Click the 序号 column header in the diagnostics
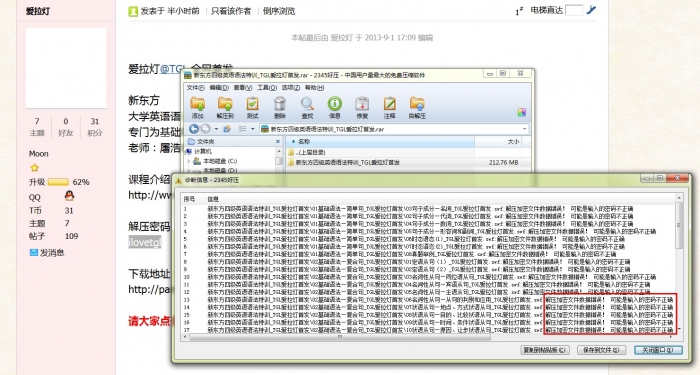700x375 pixels. [189, 199]
